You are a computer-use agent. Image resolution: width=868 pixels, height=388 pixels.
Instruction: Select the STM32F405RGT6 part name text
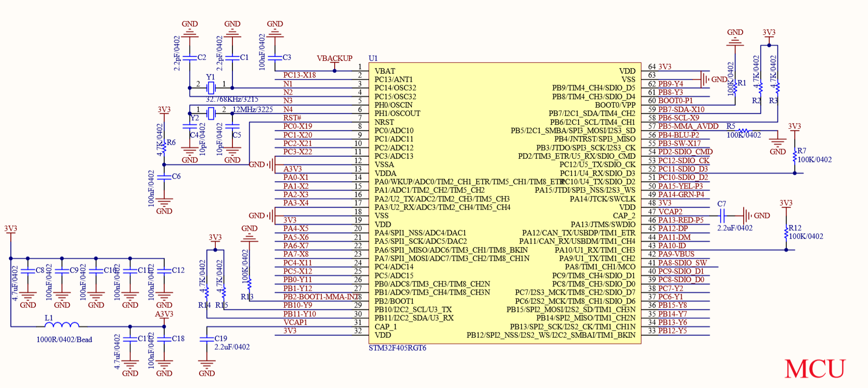pos(398,348)
